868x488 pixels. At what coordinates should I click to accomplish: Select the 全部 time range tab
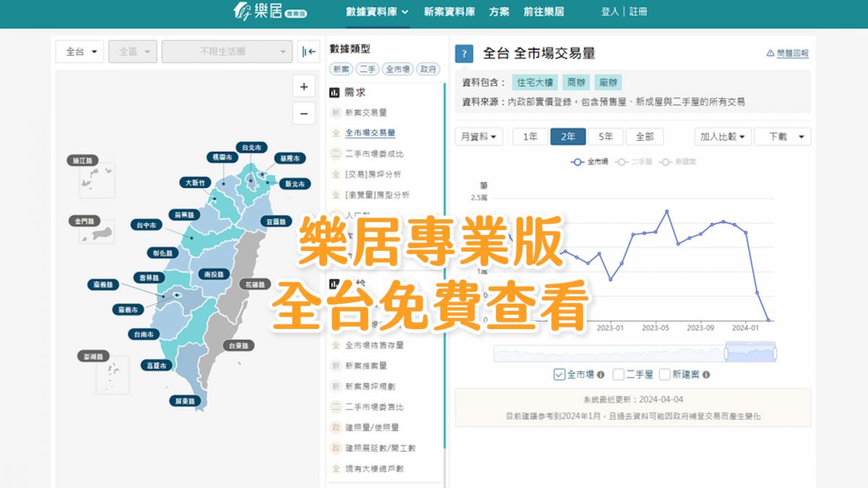(644, 137)
